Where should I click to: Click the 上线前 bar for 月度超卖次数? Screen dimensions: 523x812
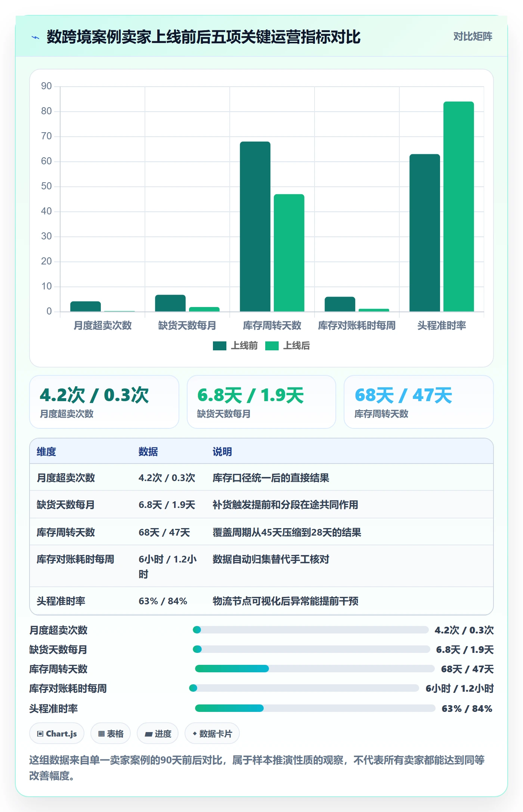click(86, 306)
